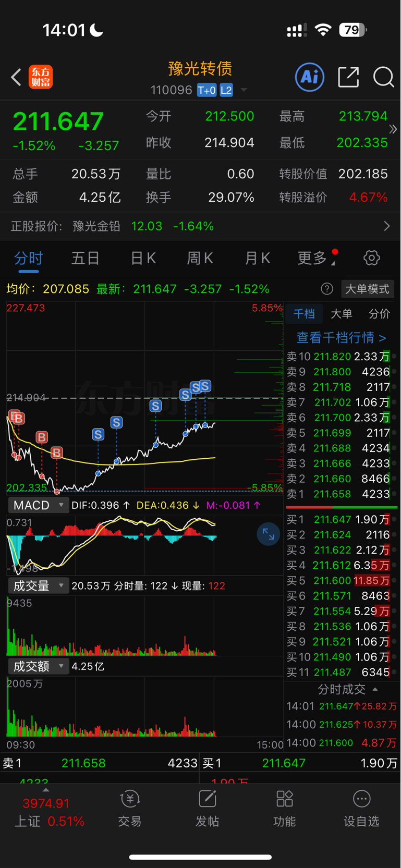Select the 卖1 211.658 order book row
This screenshot has width=401, height=868.
[x=342, y=494]
